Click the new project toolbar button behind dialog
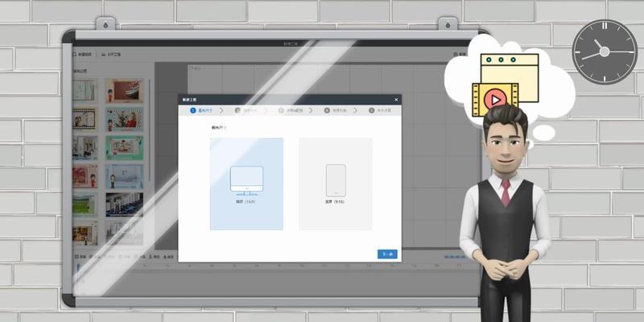 coord(82,54)
